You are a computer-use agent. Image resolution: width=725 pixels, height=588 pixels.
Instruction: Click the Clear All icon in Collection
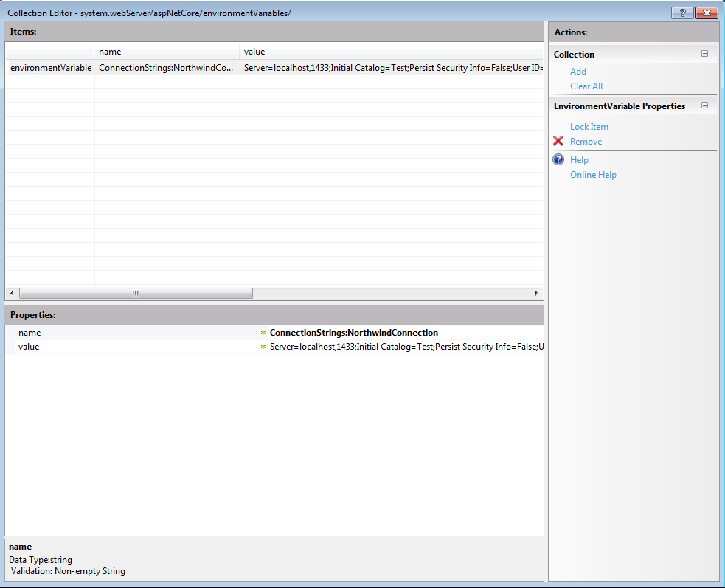coord(586,86)
